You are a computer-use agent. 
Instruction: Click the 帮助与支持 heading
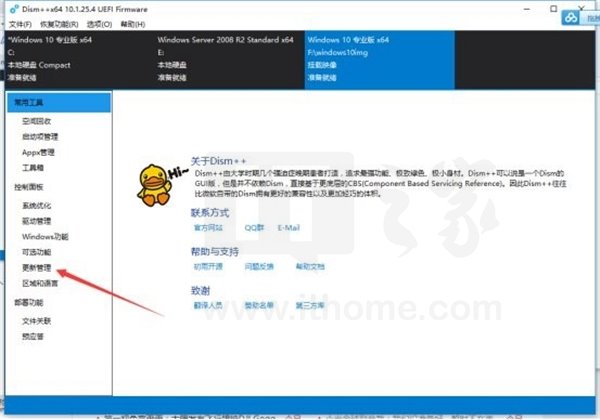[x=215, y=252]
